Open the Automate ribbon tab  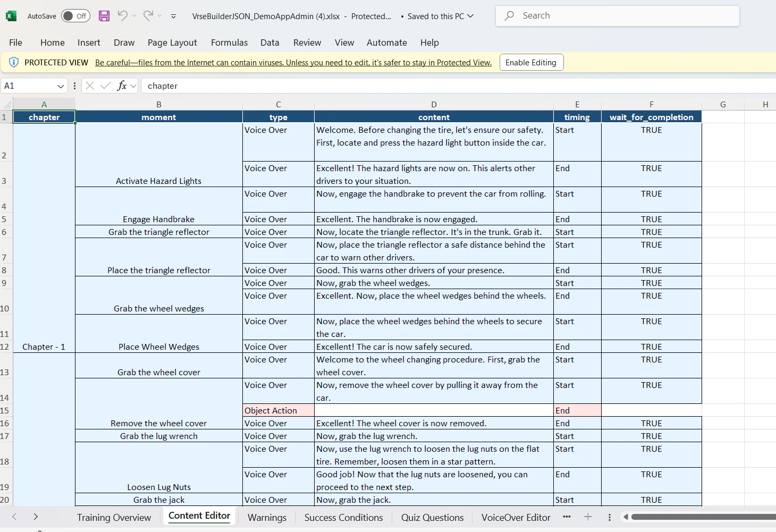pos(387,43)
